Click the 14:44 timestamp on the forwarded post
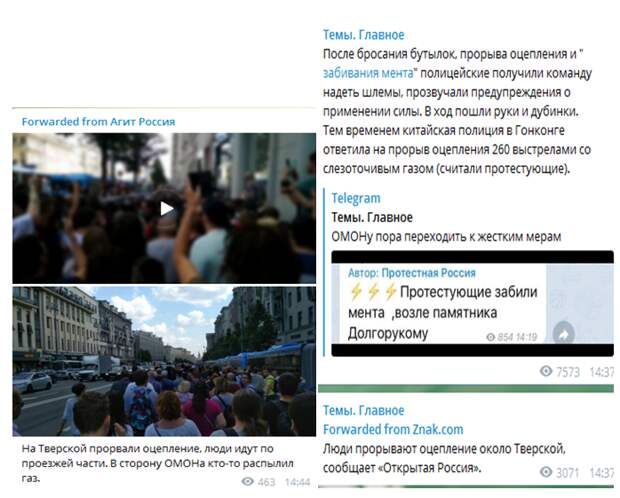 tap(297, 482)
